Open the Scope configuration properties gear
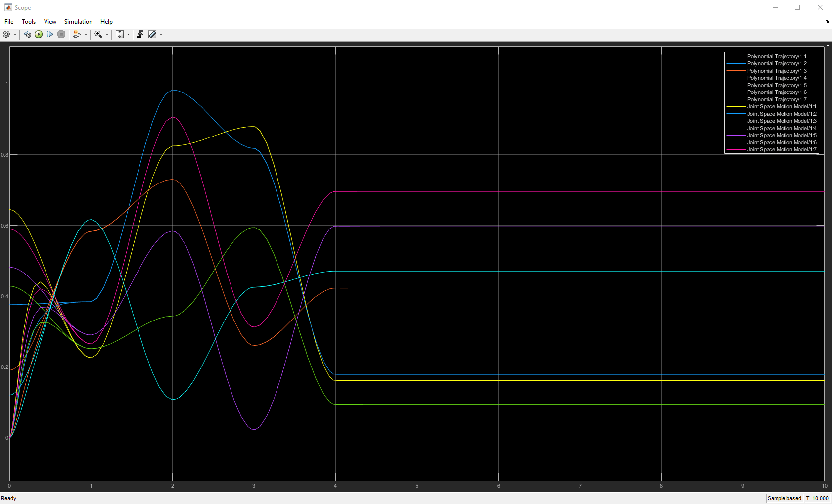The image size is (832, 504). tap(6, 34)
